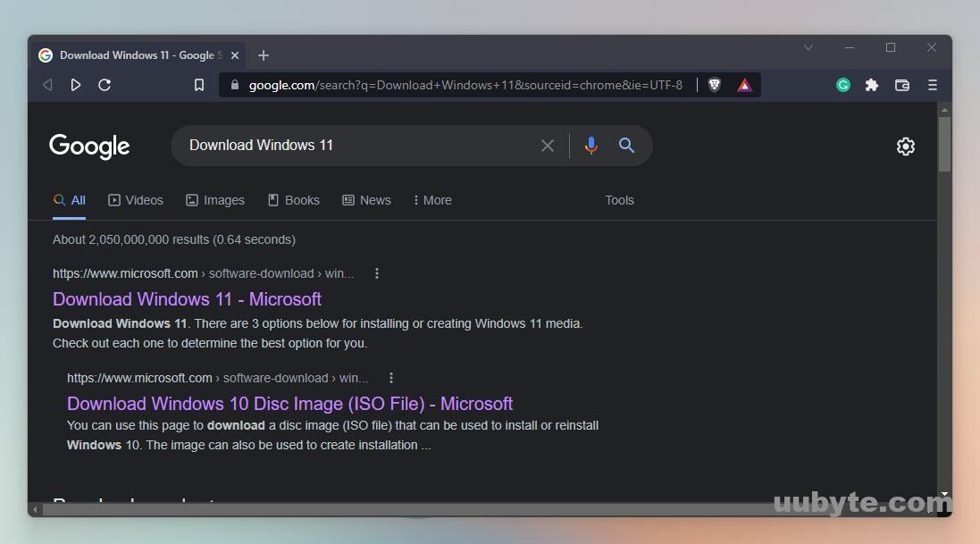Open Brave Shields settings via lion icon
The height and width of the screenshot is (544, 980).
click(714, 85)
